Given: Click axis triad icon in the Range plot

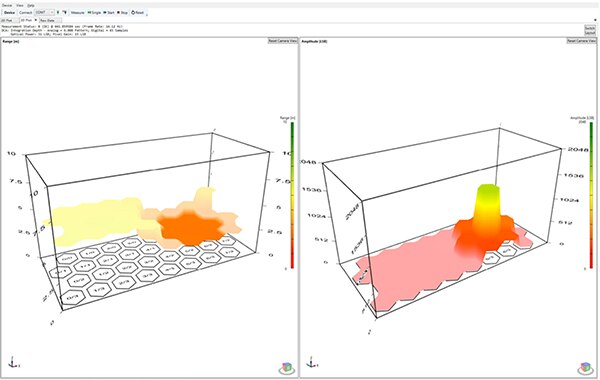Looking at the screenshot, I should pos(13,362).
